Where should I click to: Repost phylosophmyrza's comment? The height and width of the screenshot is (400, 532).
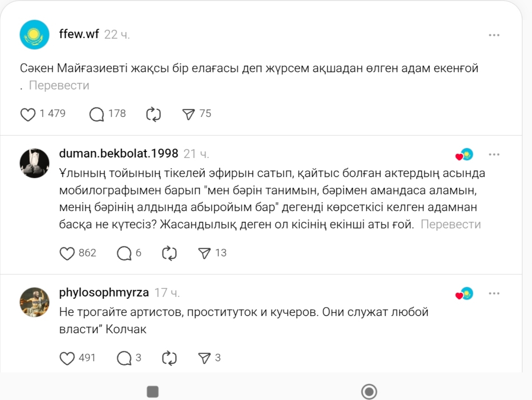click(x=169, y=358)
